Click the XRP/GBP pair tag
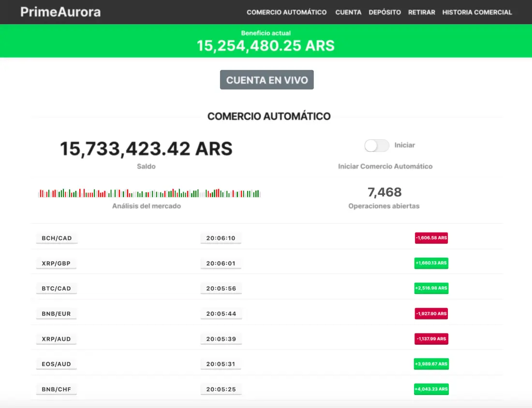This screenshot has width=532, height=408. point(56,263)
